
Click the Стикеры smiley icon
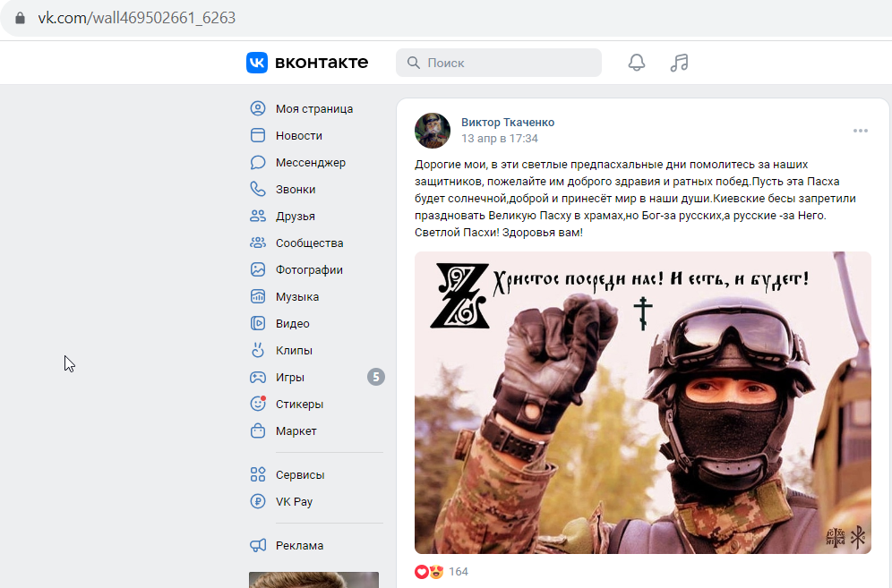(258, 403)
